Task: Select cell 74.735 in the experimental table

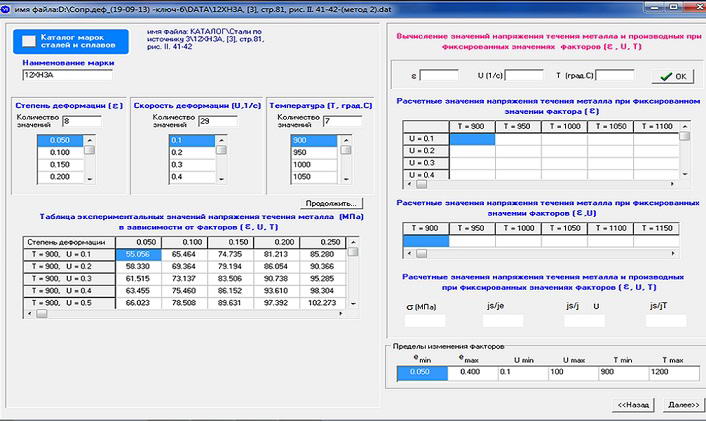Action: (231, 254)
